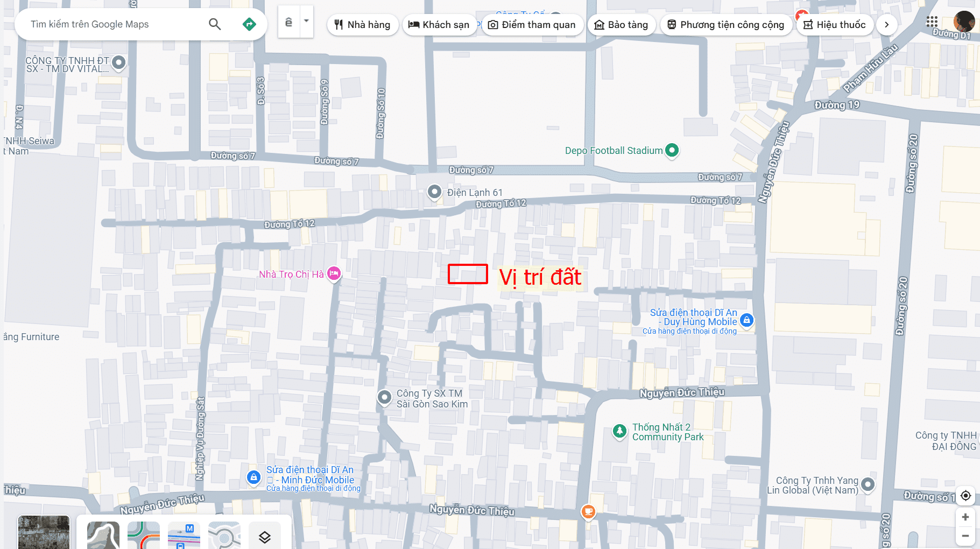This screenshot has width=980, height=549.
Task: Toggle the terrain map layer
Action: click(103, 536)
